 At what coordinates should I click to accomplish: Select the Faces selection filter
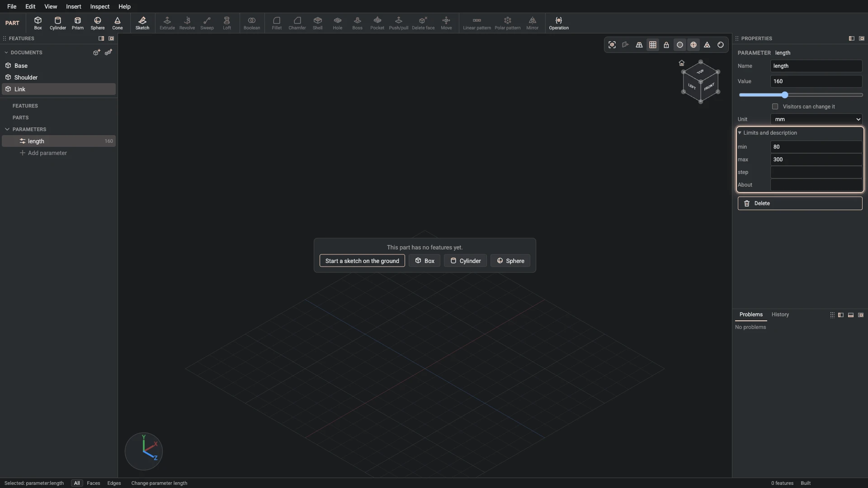tap(94, 483)
